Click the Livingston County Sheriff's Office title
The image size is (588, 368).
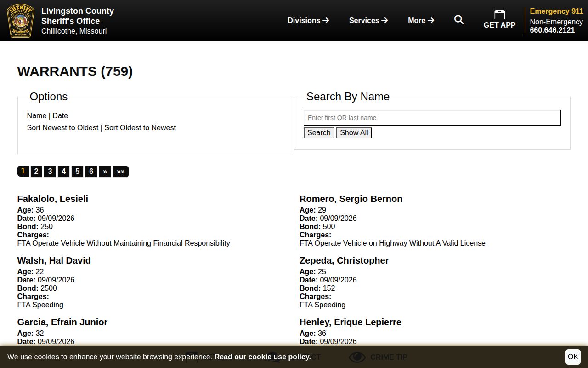tap(78, 16)
